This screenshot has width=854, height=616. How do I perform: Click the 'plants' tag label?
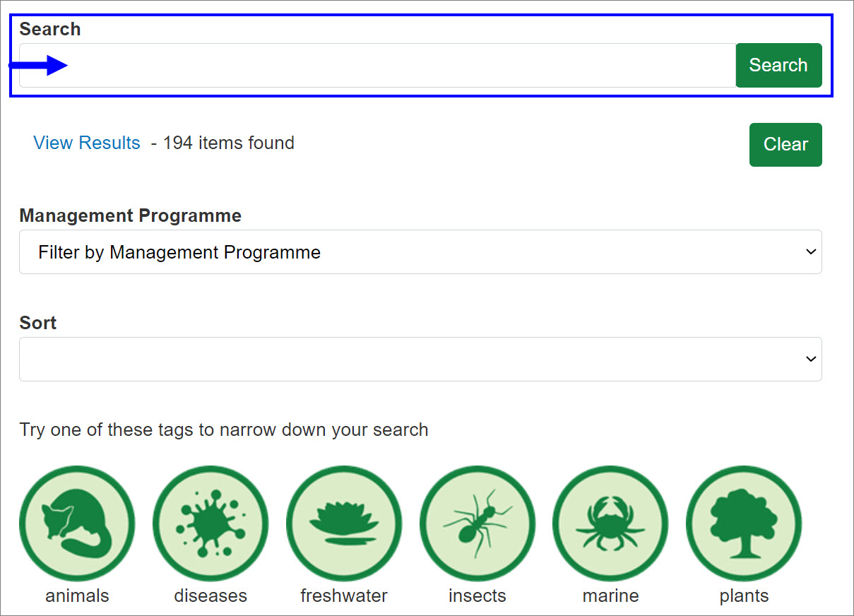click(744, 596)
